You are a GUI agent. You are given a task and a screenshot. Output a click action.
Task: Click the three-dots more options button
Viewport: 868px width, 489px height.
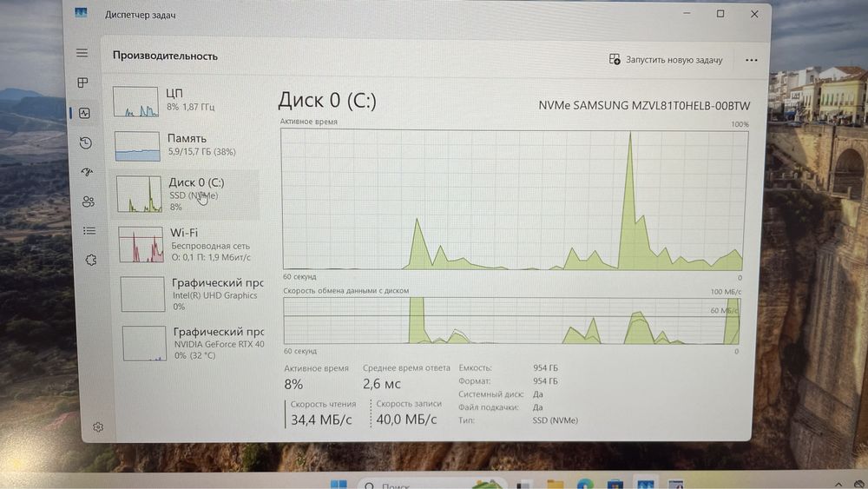pyautogui.click(x=751, y=60)
